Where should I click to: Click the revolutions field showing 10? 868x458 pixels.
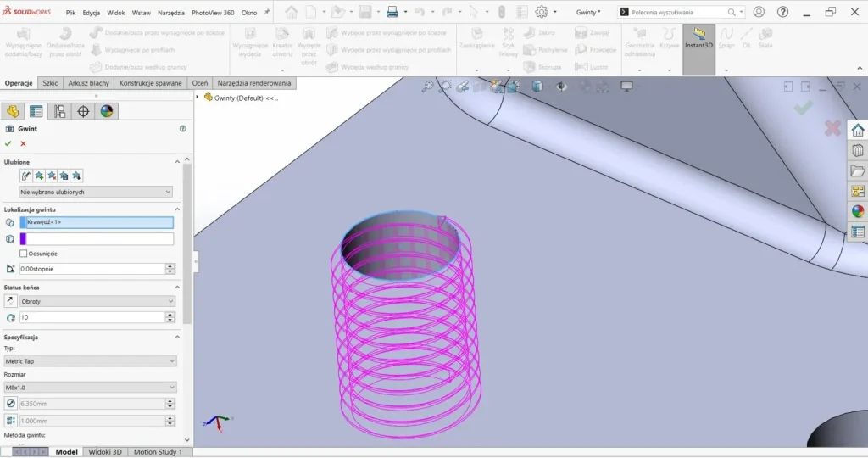[92, 317]
